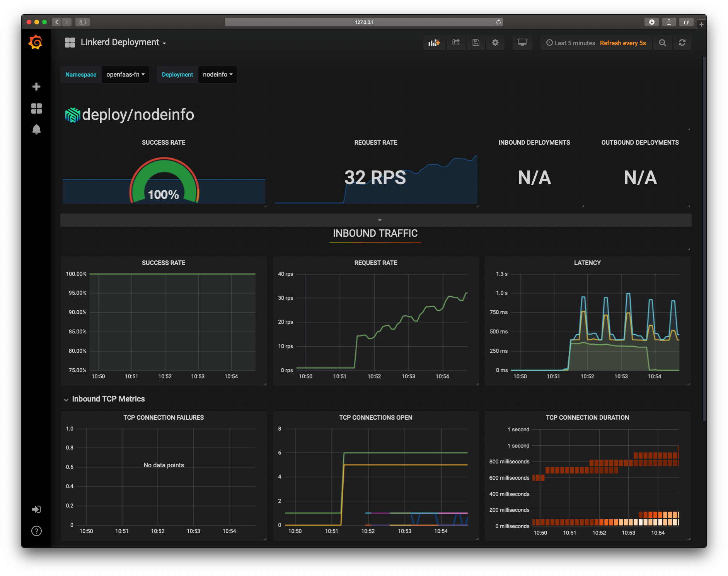This screenshot has height=576, width=728.
Task: Open the Latency panel title menu
Action: [x=587, y=263]
